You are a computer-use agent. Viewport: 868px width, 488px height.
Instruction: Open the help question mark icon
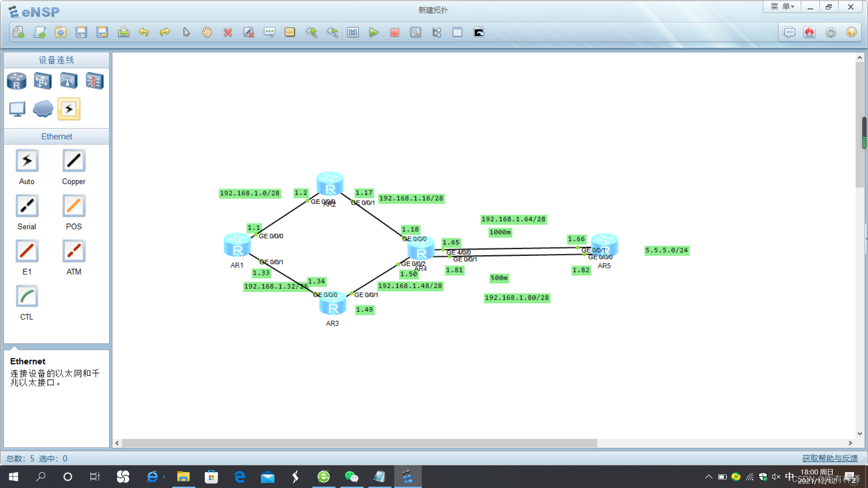coord(851,32)
